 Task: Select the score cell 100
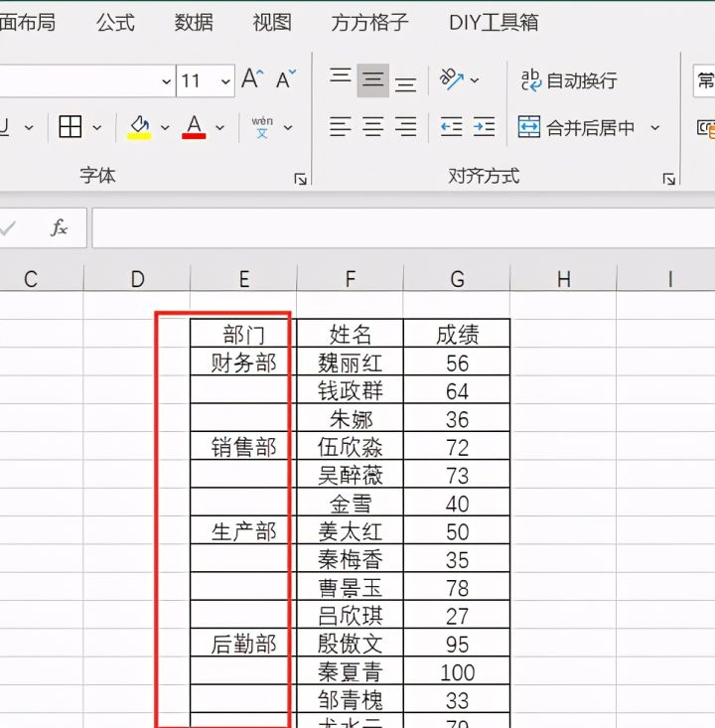[x=457, y=671]
